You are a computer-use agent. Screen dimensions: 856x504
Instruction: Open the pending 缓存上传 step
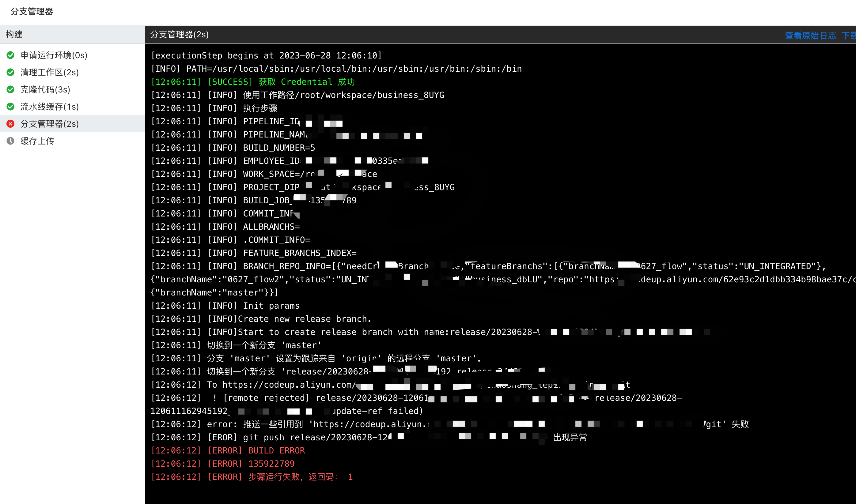point(37,141)
